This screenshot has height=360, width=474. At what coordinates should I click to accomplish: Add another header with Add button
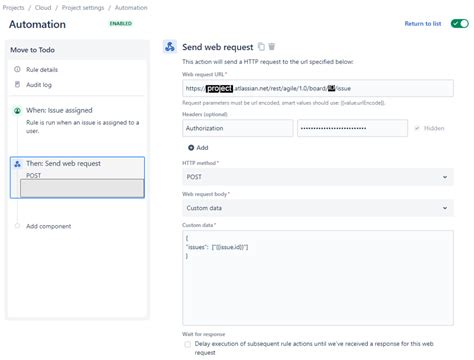(x=198, y=148)
